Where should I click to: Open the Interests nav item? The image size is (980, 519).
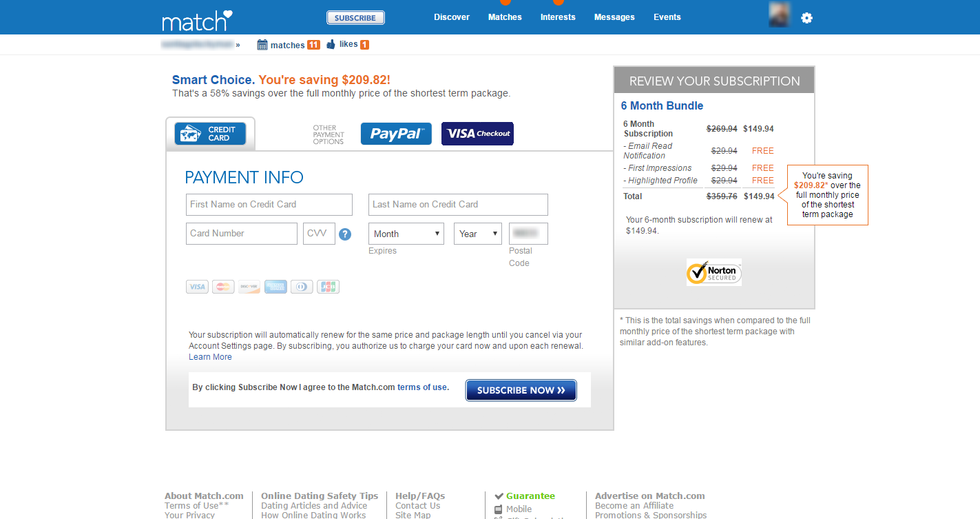click(x=558, y=17)
